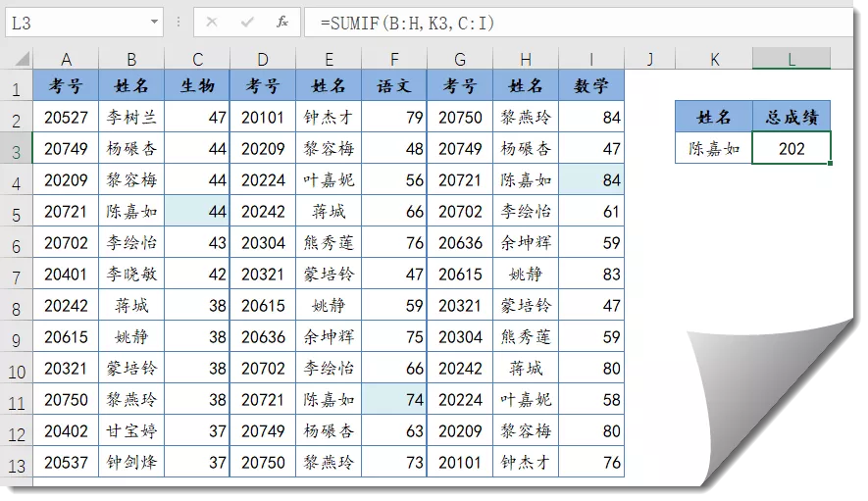This screenshot has height=501, width=868.
Task: Select the column A header
Action: 66,60
